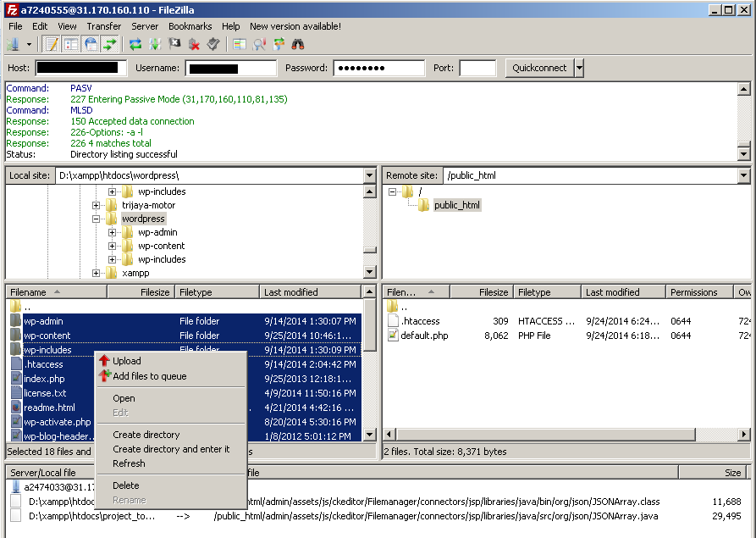This screenshot has width=756, height=538.
Task: Click the Quickconnect button
Action: click(539, 68)
